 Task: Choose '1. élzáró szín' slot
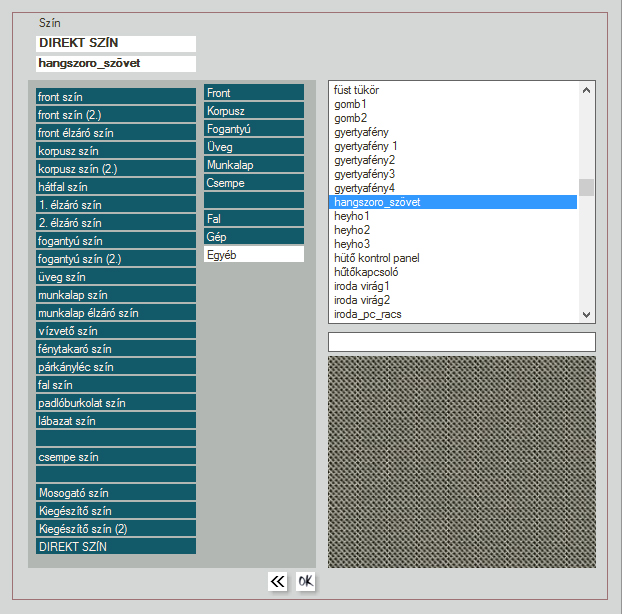pos(116,205)
